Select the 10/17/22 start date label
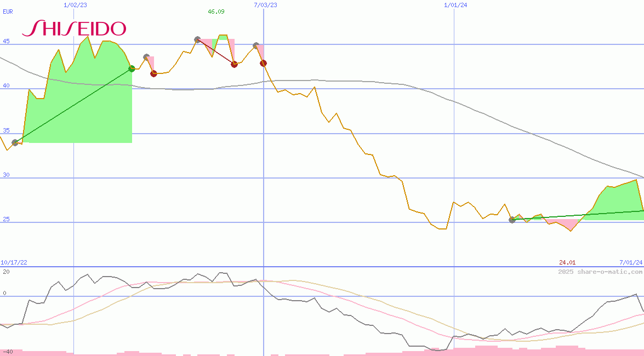This screenshot has width=644, height=356. 14,262
